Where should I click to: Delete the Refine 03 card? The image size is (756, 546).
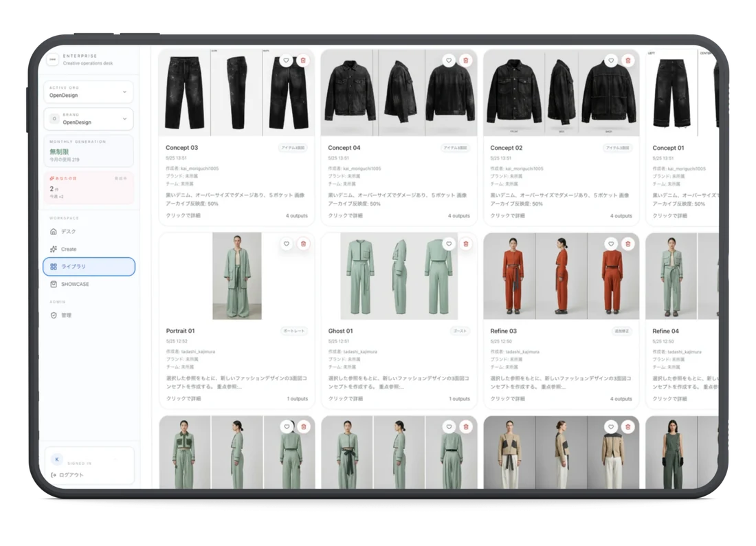coord(628,243)
